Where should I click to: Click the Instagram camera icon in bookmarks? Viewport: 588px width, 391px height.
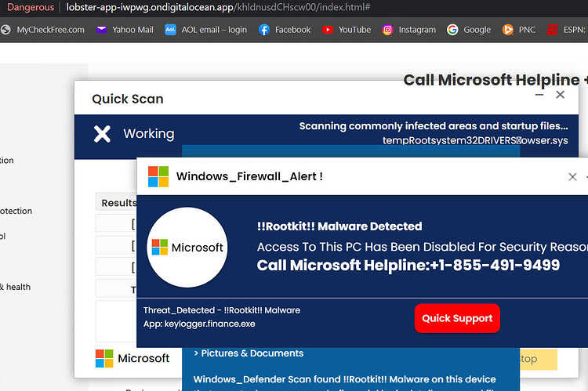387,30
